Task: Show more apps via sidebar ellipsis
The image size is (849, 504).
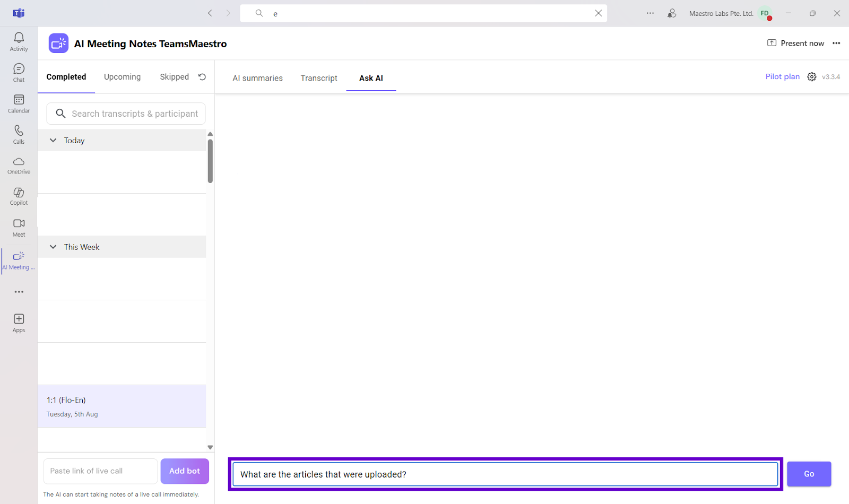Action: click(19, 292)
